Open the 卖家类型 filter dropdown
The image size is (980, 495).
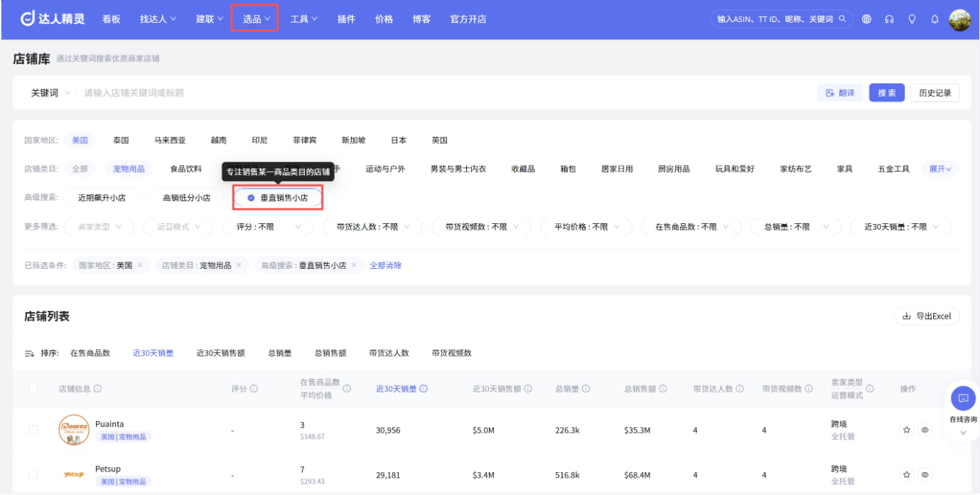click(99, 227)
